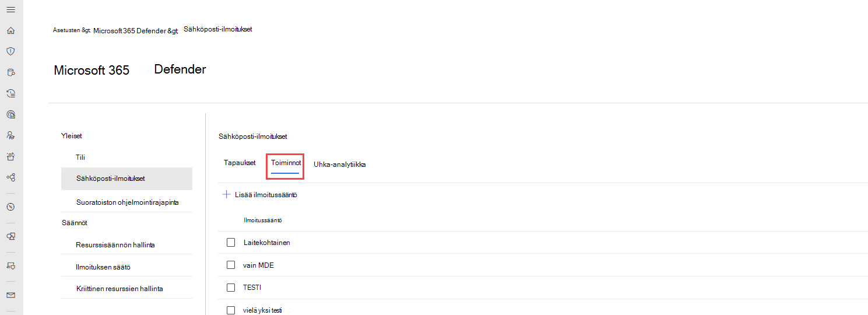The width and height of the screenshot is (868, 315).
Task: Click the Säännöt section heading
Action: coord(74,223)
